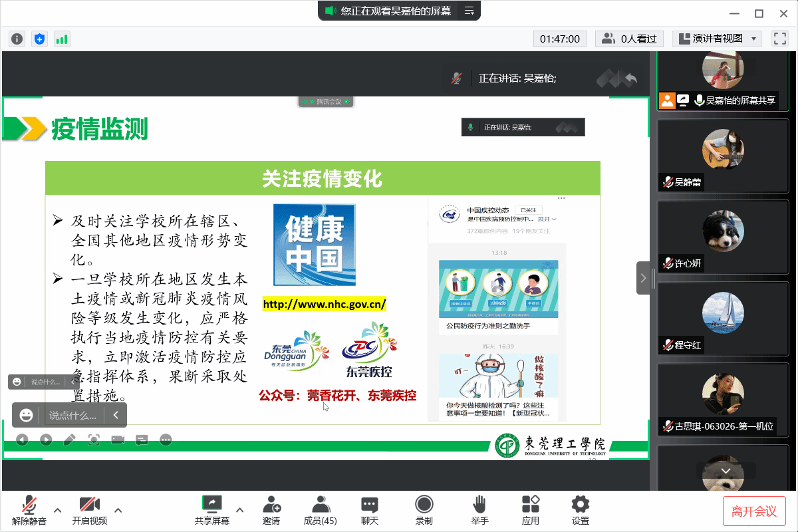Click the meeting info icon
The image size is (798, 532).
17,39
